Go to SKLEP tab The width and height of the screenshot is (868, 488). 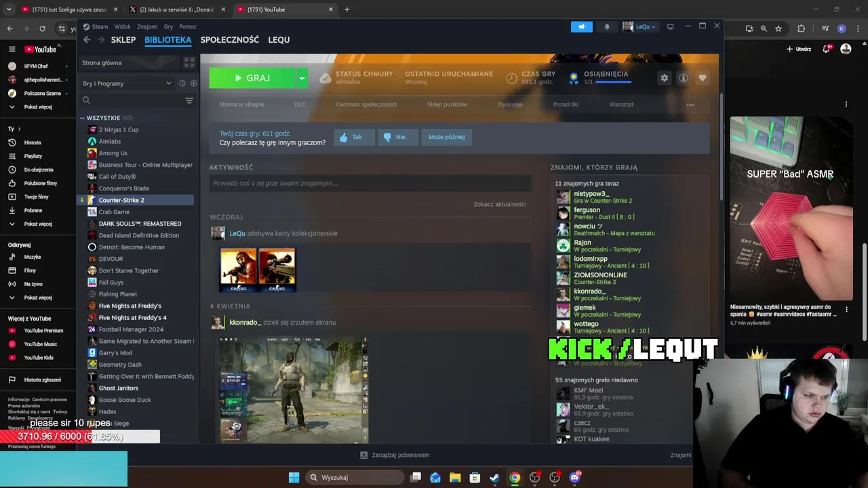point(123,40)
